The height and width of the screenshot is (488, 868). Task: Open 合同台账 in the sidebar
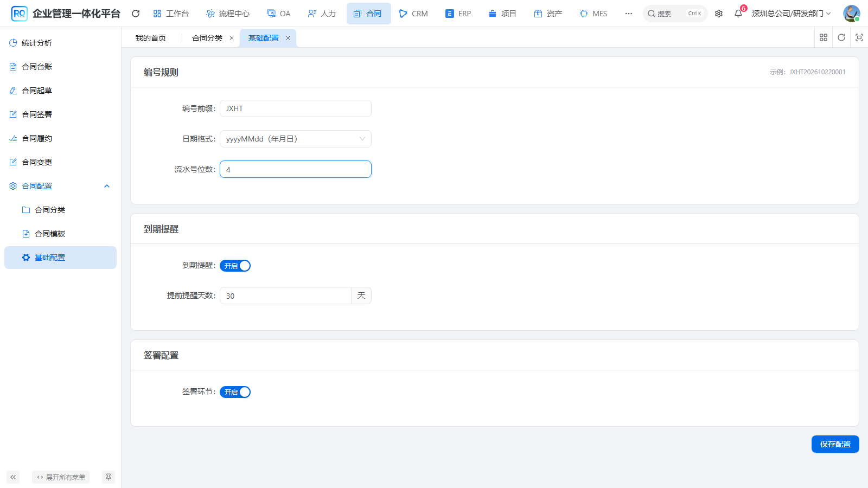(60, 67)
